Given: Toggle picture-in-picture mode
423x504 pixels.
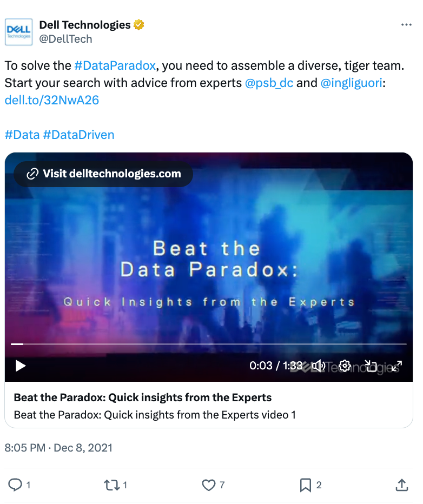Looking at the screenshot, I should (x=371, y=366).
